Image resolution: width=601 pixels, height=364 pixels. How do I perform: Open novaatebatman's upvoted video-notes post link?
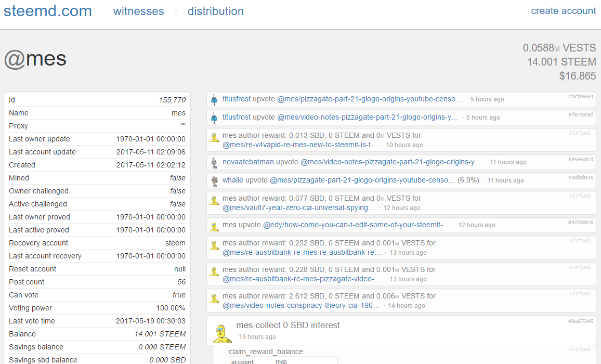(391, 162)
